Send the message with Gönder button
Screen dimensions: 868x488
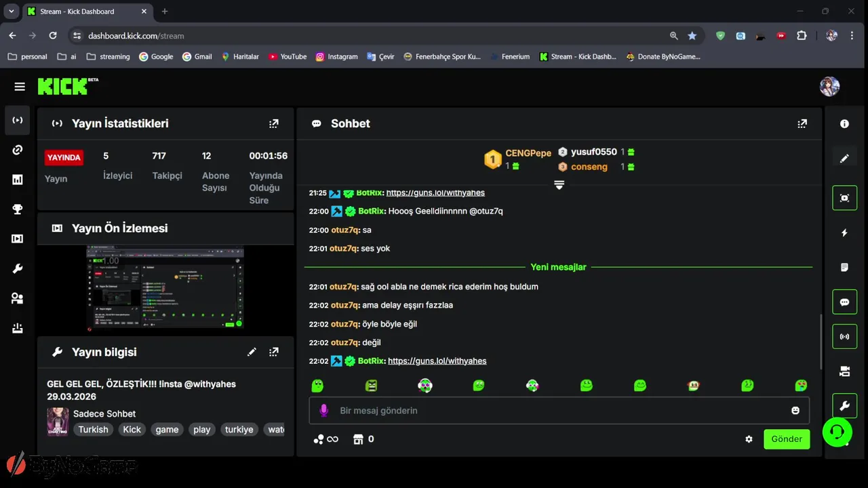787,439
